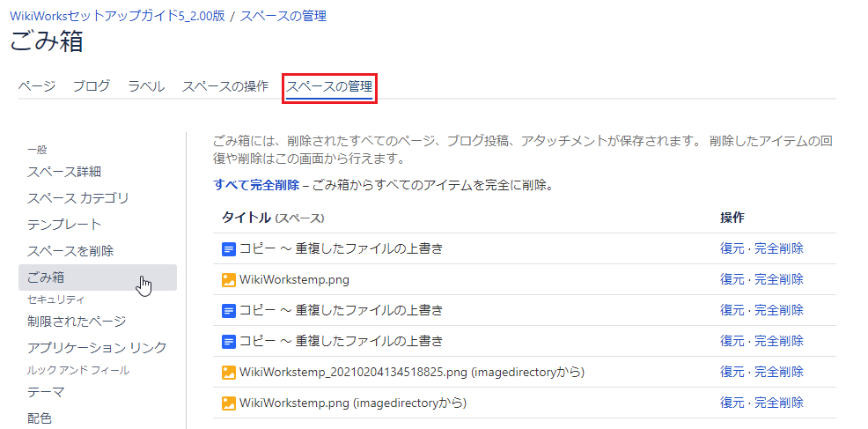Select the ラベル tab

click(146, 86)
